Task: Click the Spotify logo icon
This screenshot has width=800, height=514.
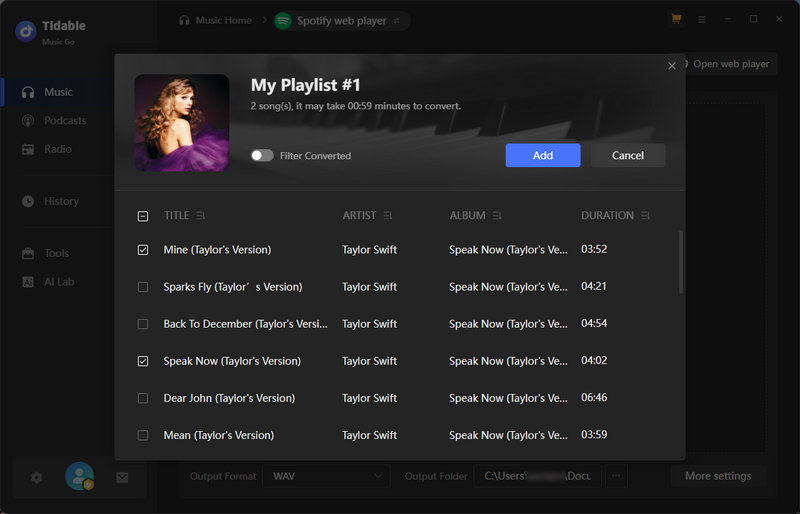Action: pyautogui.click(x=283, y=21)
